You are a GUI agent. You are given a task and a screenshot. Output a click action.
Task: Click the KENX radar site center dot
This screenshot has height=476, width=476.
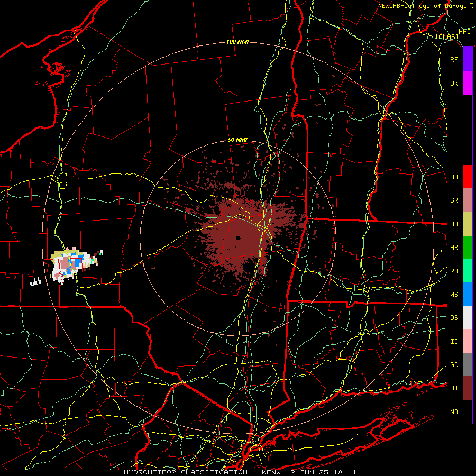(238, 237)
